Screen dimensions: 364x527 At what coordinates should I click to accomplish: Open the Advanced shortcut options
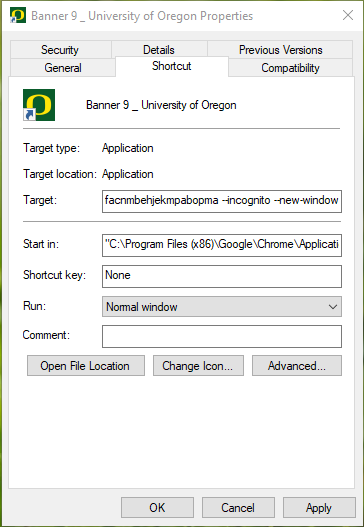297,365
